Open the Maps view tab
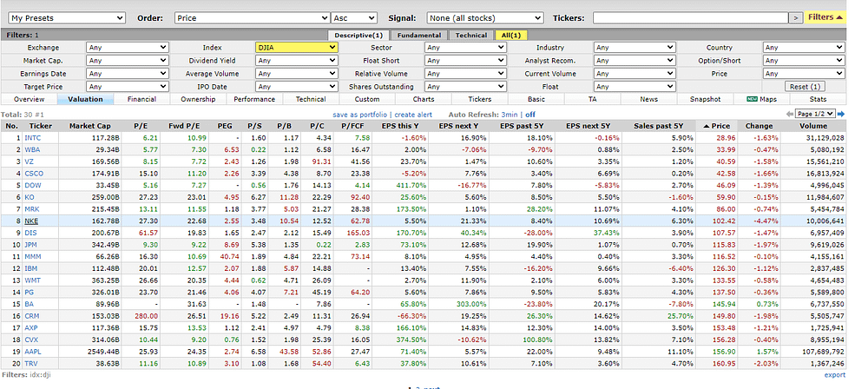The height and width of the screenshot is (389, 868). click(762, 99)
